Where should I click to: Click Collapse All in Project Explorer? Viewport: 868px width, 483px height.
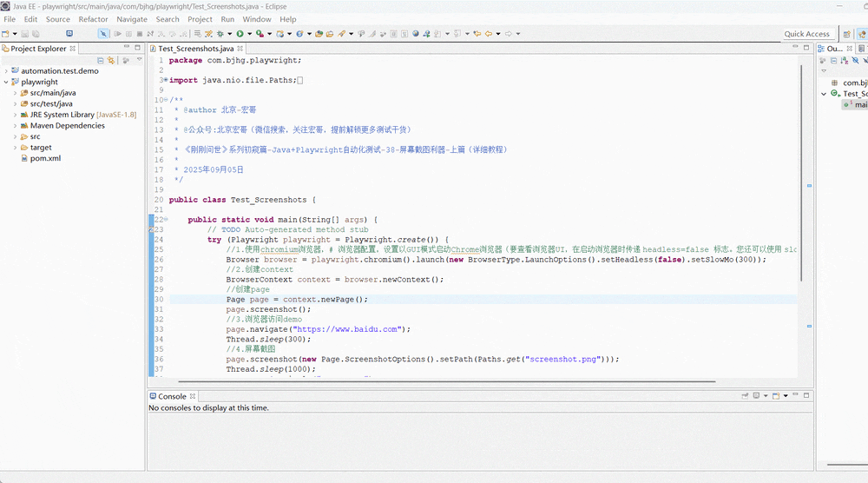(x=100, y=61)
